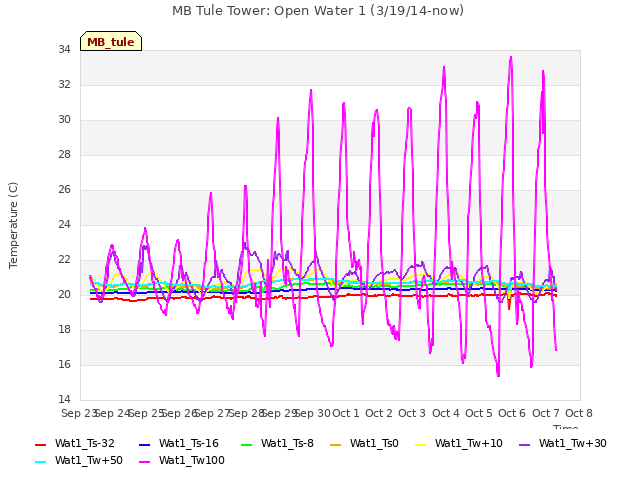640x480 pixels.
Task: Click the cyan Wat1_Tw+50 legend swatch
Action: point(40,462)
